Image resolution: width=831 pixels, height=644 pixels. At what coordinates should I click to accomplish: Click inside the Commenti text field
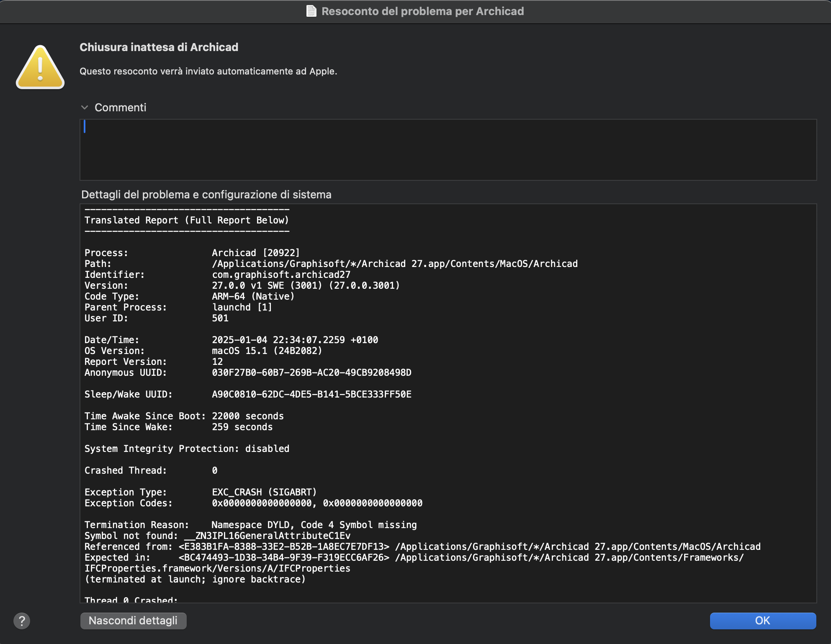pos(448,150)
